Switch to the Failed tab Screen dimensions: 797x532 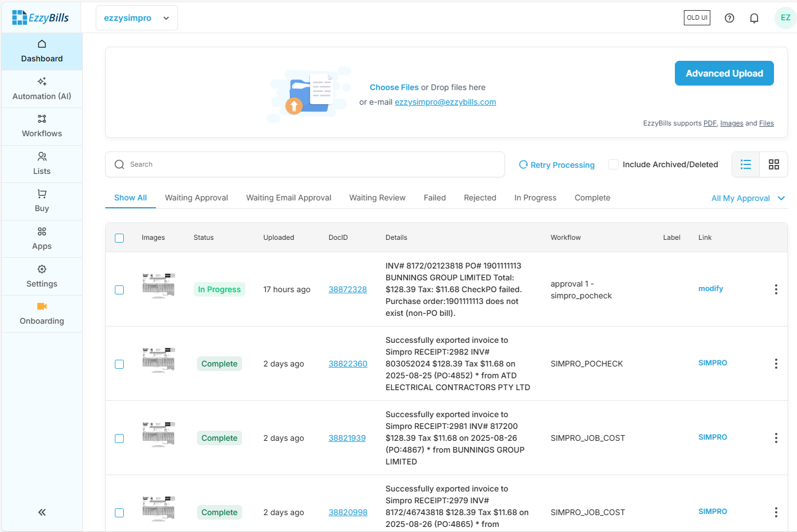[x=435, y=198]
